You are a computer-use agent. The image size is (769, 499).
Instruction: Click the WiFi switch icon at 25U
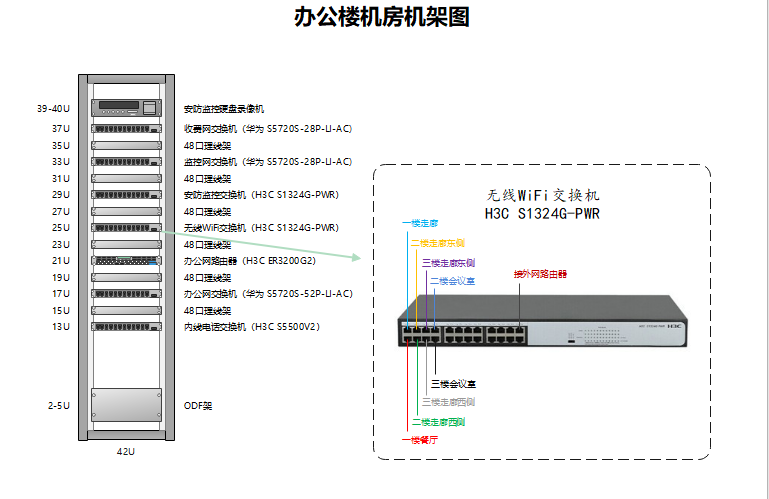click(127, 228)
